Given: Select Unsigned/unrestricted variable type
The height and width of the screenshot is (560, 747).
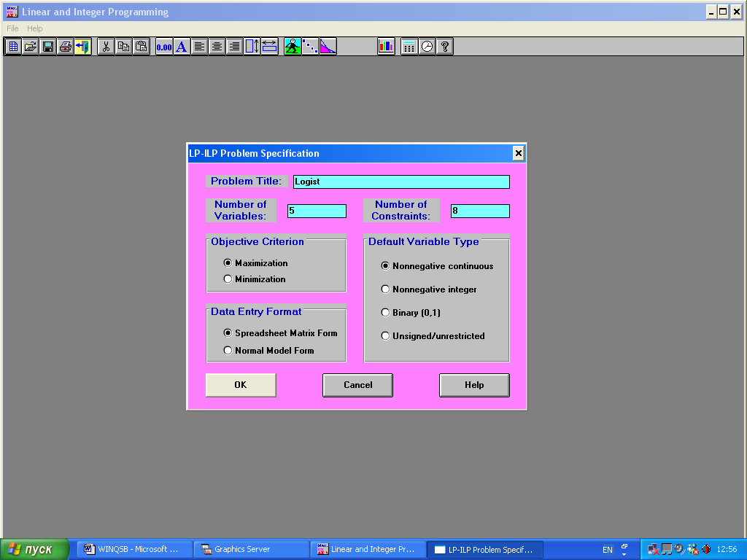Looking at the screenshot, I should click(433, 335).
